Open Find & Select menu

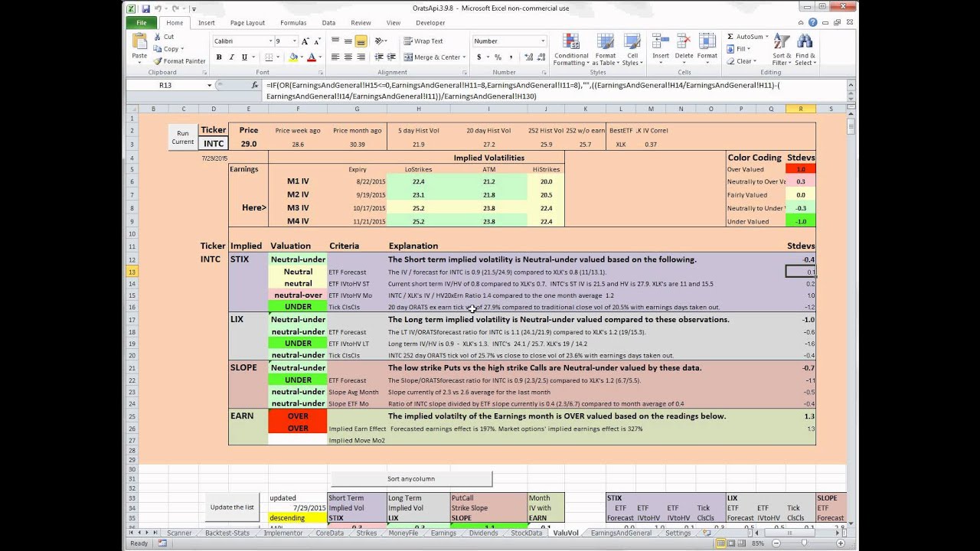coord(805,50)
